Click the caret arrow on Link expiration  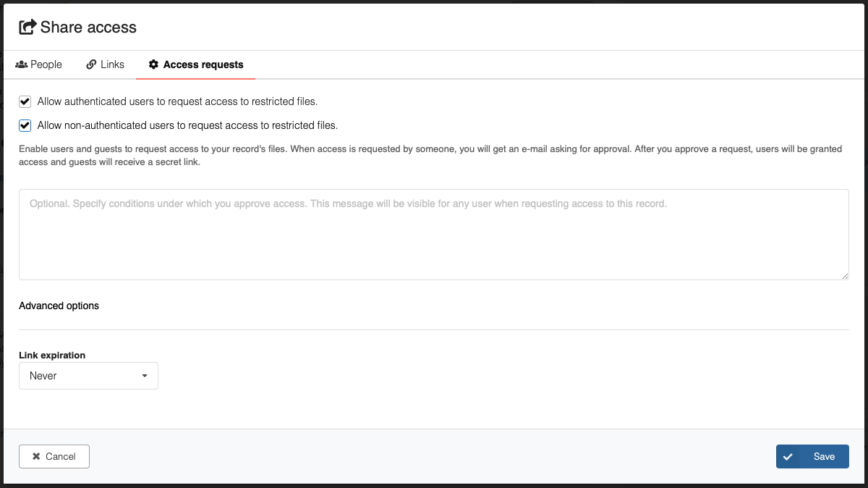145,376
